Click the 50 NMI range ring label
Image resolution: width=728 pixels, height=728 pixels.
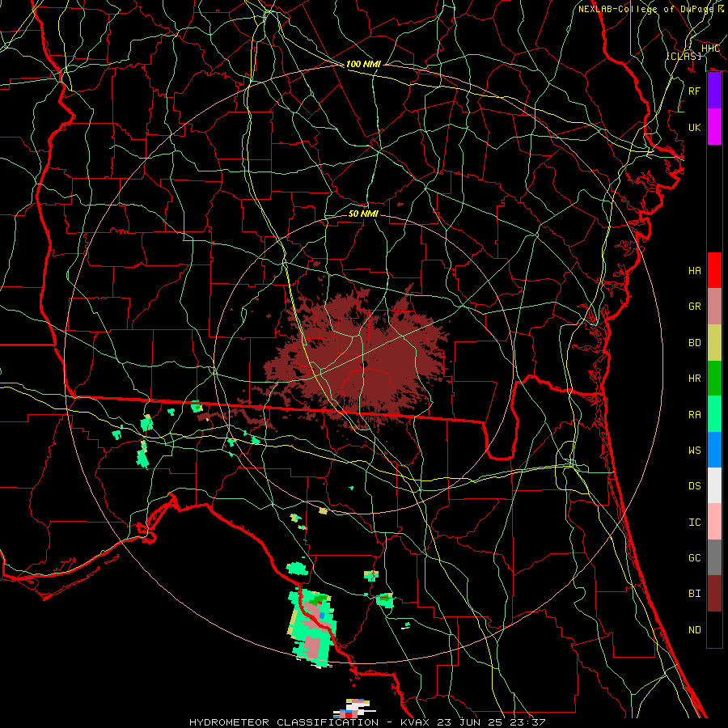[363, 214]
